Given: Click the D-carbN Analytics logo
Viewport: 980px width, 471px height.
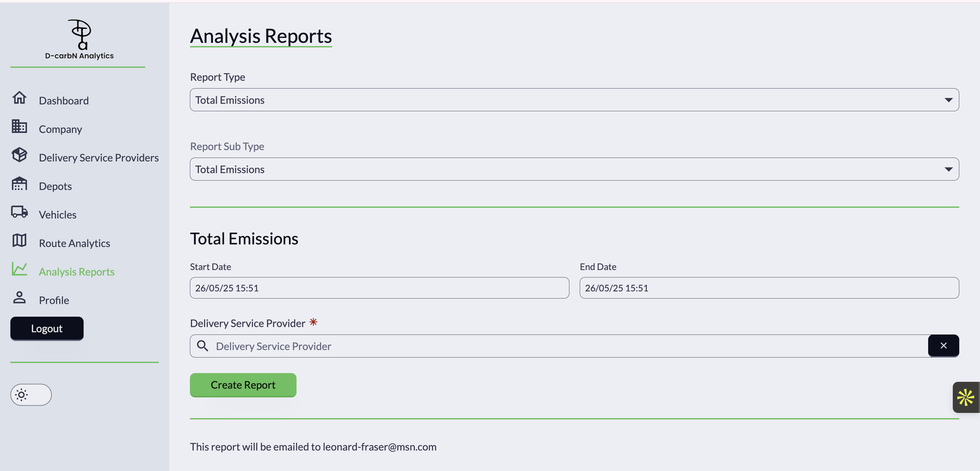Looking at the screenshot, I should click(80, 39).
